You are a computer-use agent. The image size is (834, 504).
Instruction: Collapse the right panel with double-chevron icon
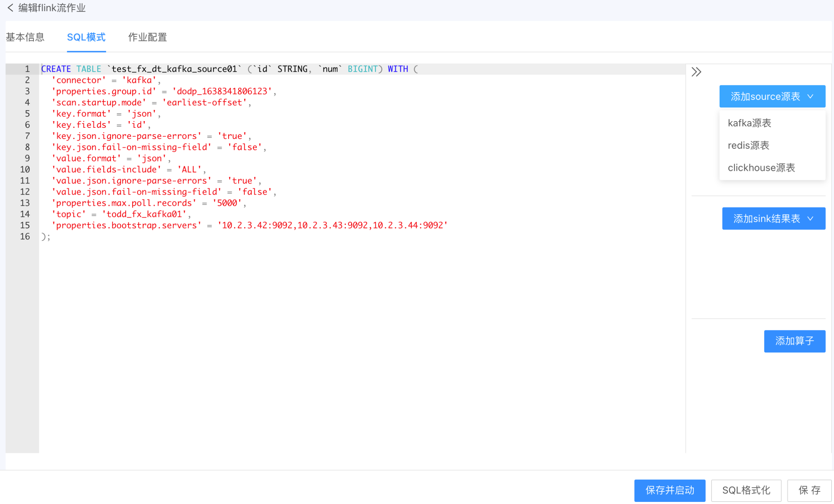696,72
